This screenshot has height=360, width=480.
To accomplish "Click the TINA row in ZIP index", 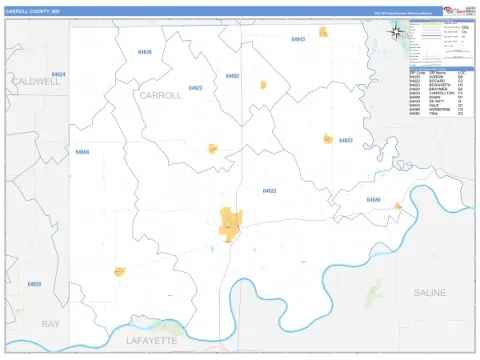I will [437, 114].
